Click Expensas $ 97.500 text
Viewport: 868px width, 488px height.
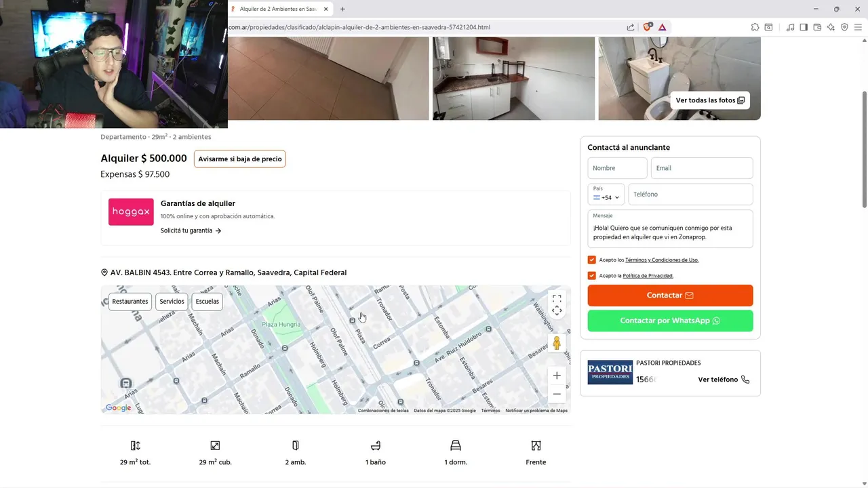click(x=135, y=174)
